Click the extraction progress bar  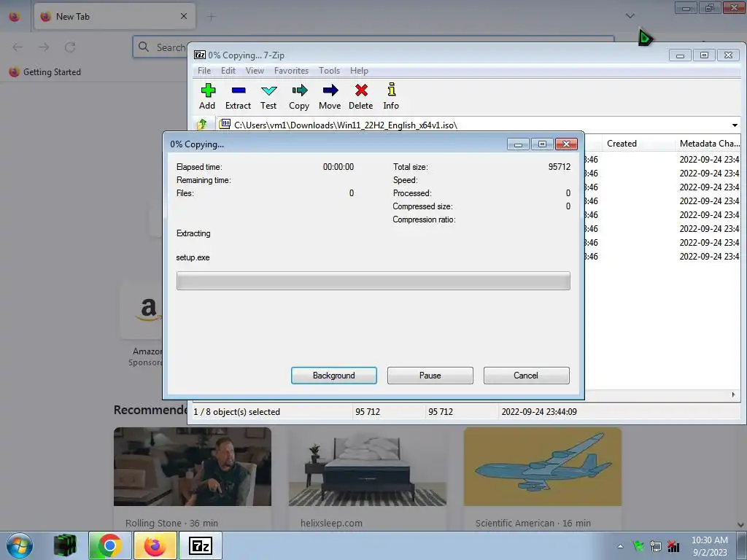pos(373,281)
